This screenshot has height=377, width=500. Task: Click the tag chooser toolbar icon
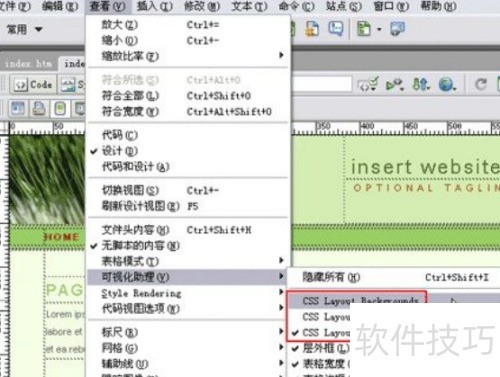(x=398, y=29)
